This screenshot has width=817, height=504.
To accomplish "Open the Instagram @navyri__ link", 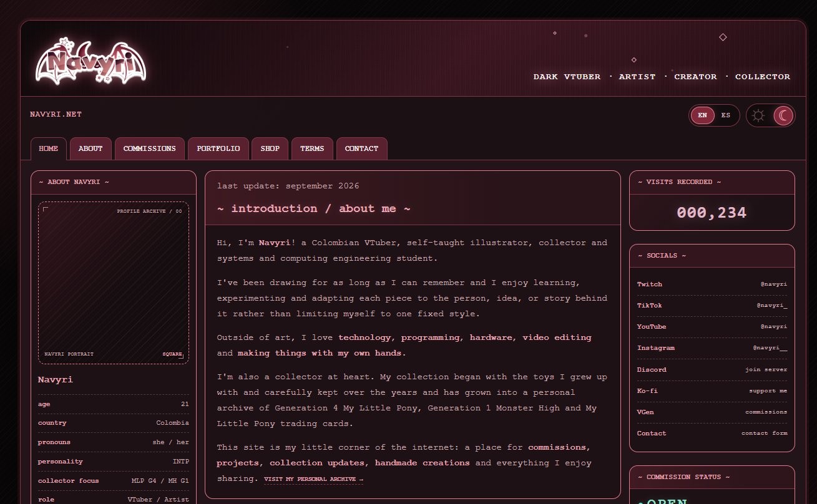I will pyautogui.click(x=712, y=348).
